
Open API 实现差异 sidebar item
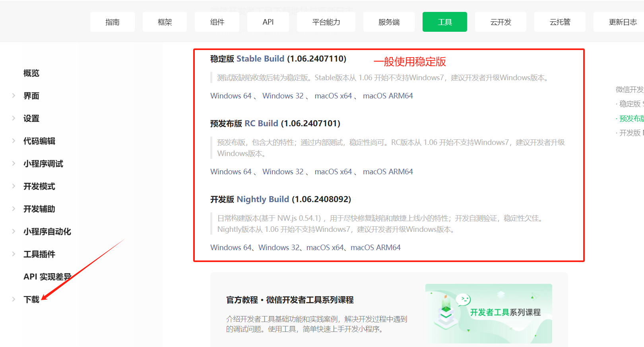click(47, 277)
